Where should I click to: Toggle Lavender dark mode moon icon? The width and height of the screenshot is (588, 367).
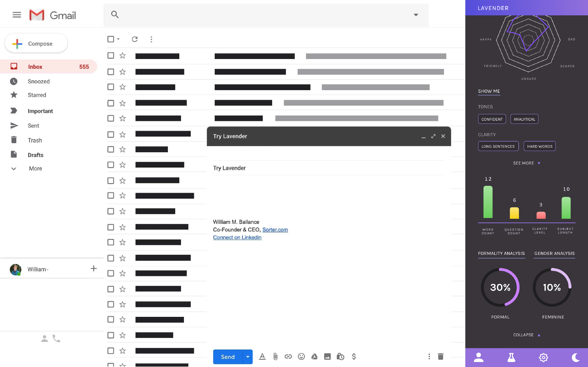(x=575, y=357)
